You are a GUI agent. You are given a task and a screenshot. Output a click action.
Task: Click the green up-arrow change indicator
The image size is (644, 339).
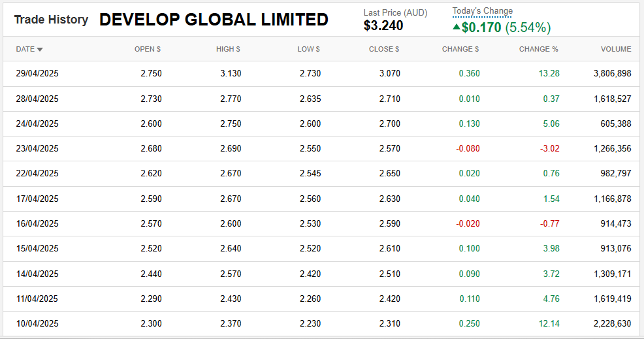(456, 27)
